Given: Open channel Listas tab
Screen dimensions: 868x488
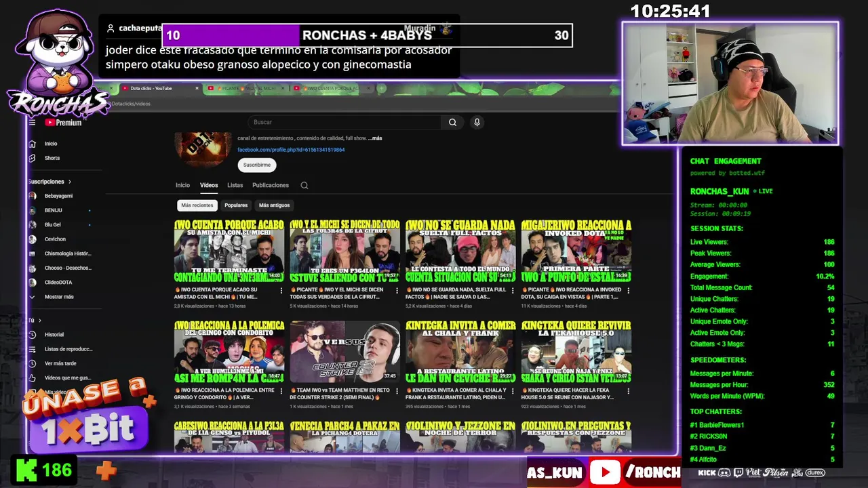Looking at the screenshot, I should coord(235,185).
